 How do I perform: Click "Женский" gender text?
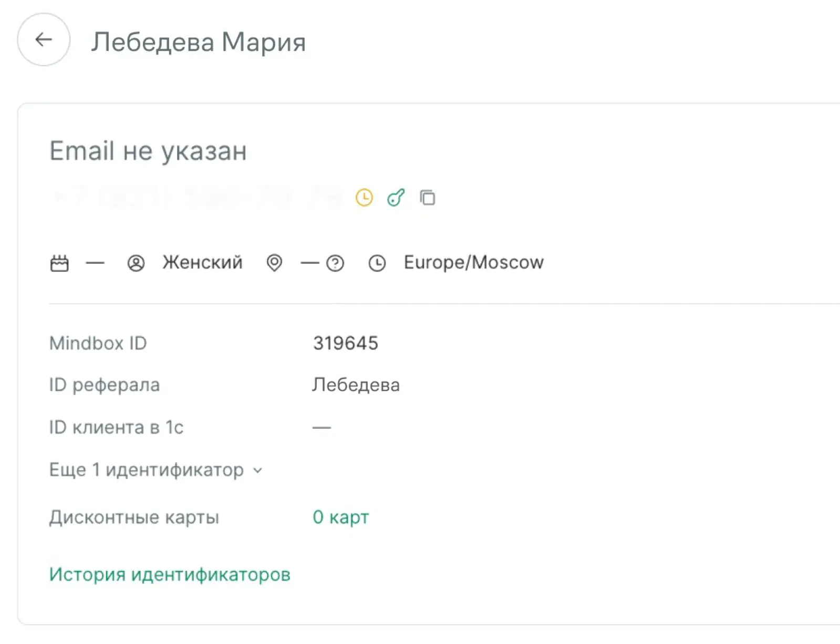coord(203,262)
